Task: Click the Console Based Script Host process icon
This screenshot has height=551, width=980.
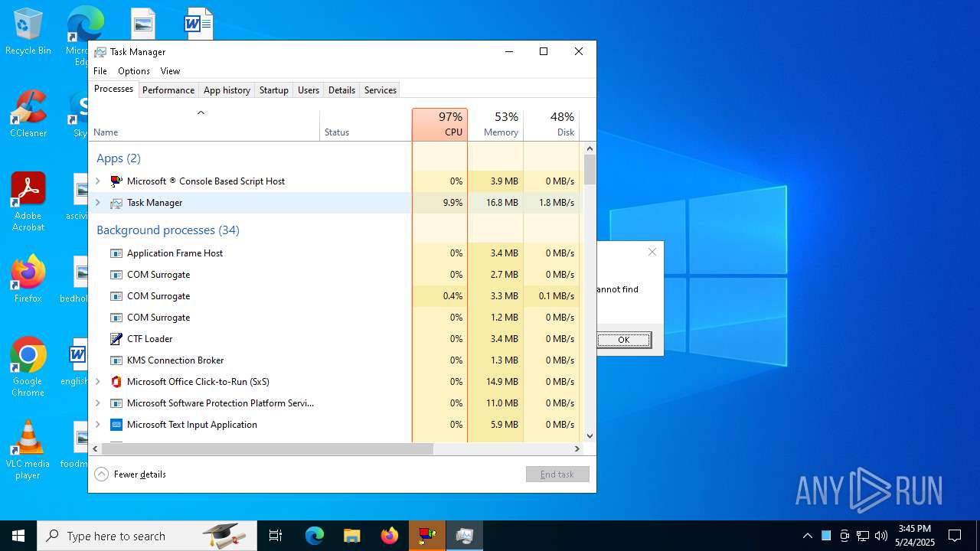Action: (116, 181)
